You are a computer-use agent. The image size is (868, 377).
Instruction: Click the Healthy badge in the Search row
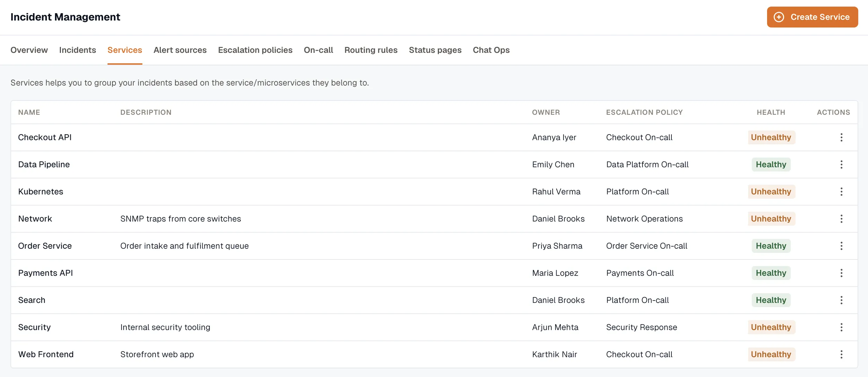pos(771,300)
